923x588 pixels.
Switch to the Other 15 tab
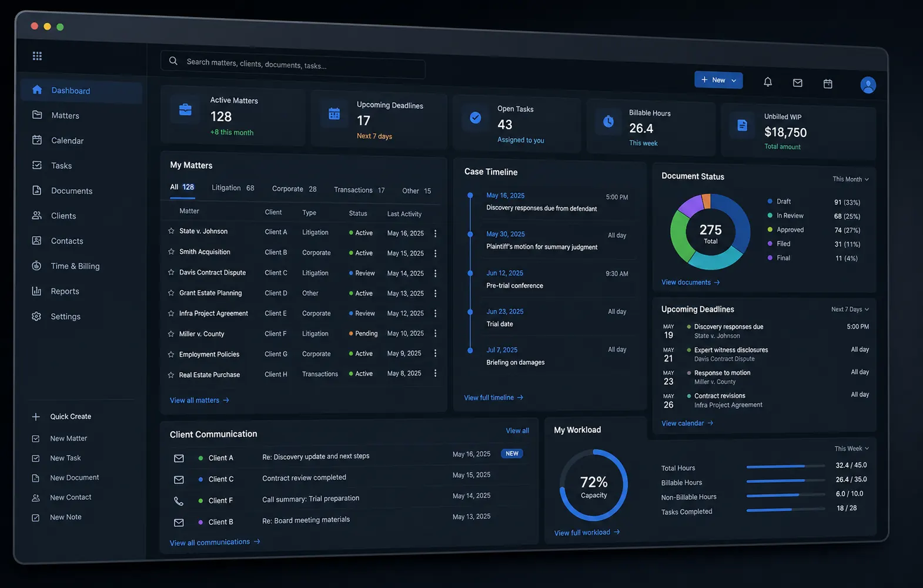(416, 191)
